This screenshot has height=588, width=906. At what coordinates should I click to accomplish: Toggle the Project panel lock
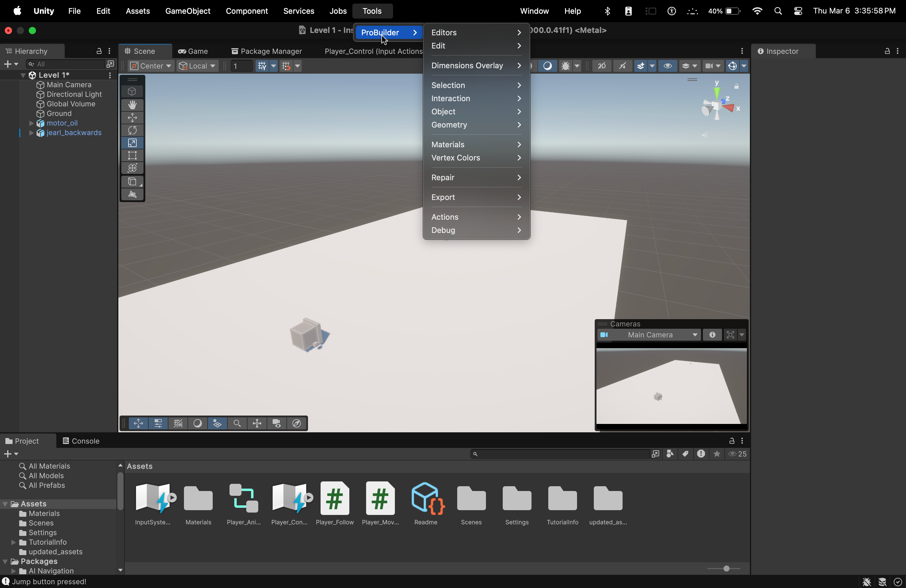[x=732, y=441]
